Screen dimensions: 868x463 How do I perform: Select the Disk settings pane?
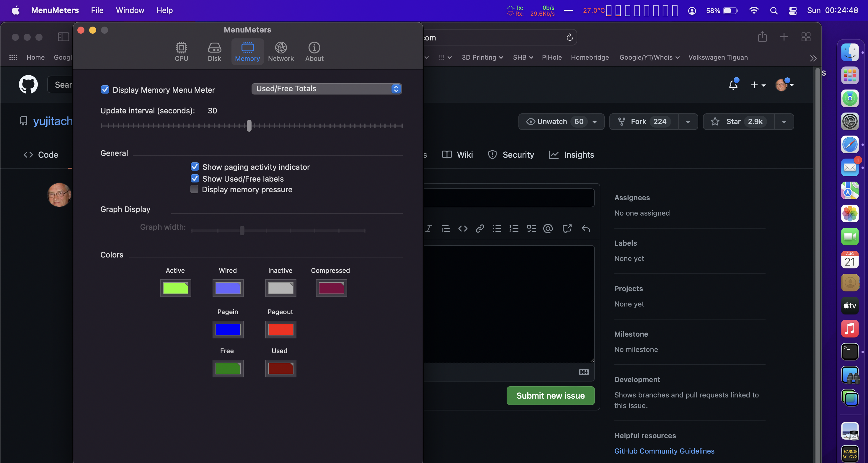(x=214, y=51)
